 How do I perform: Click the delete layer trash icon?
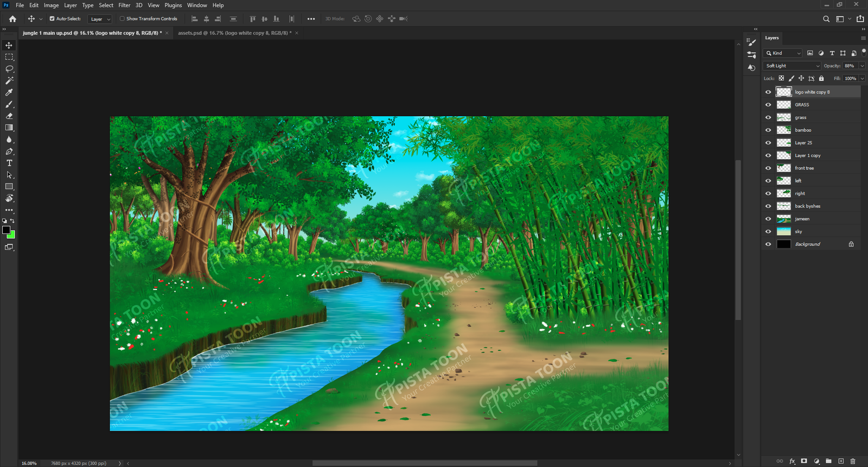point(853,461)
